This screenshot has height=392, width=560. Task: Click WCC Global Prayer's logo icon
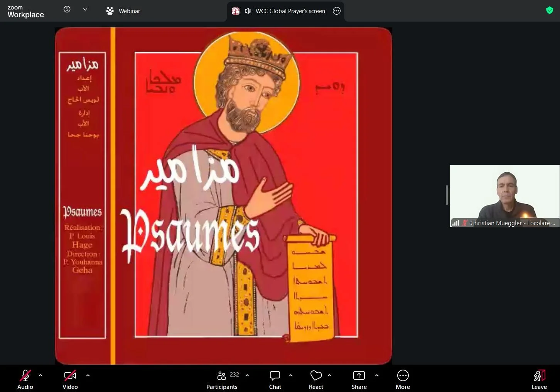tap(236, 11)
